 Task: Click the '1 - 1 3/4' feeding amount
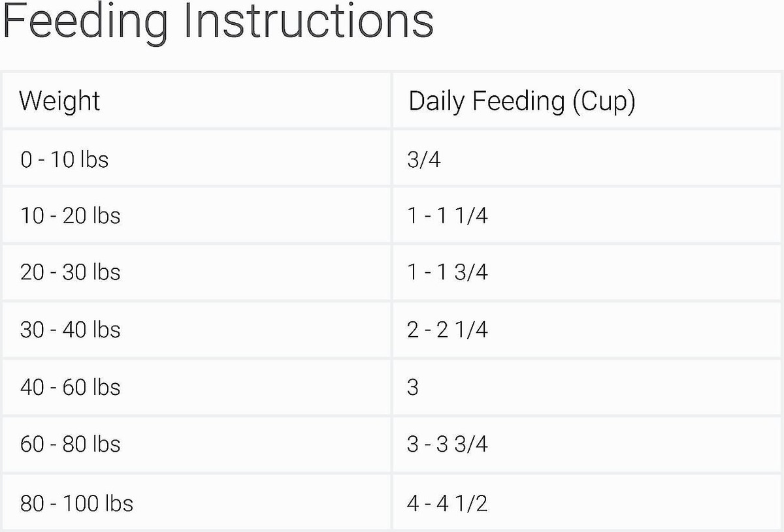click(447, 272)
